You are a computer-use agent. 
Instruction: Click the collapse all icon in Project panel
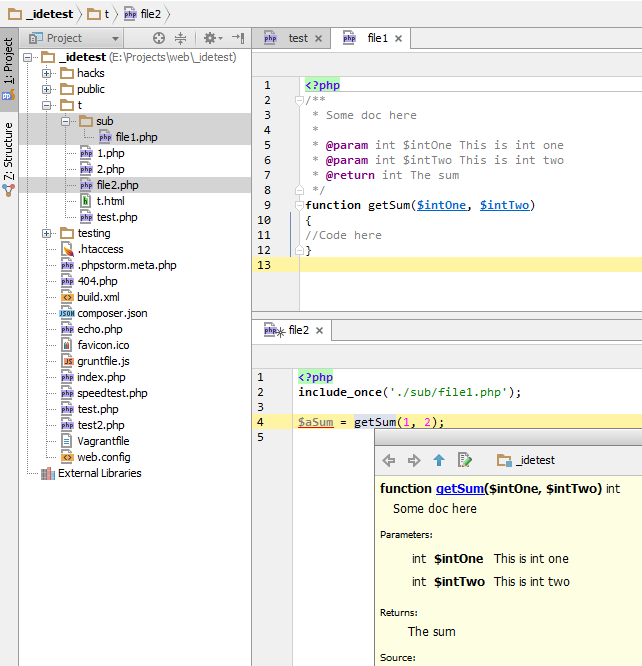point(181,38)
